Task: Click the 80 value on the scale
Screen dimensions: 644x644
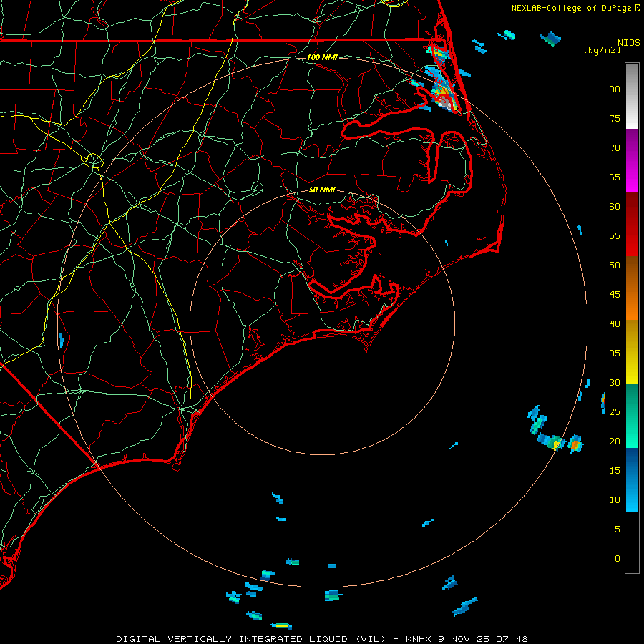Action: tap(615, 89)
